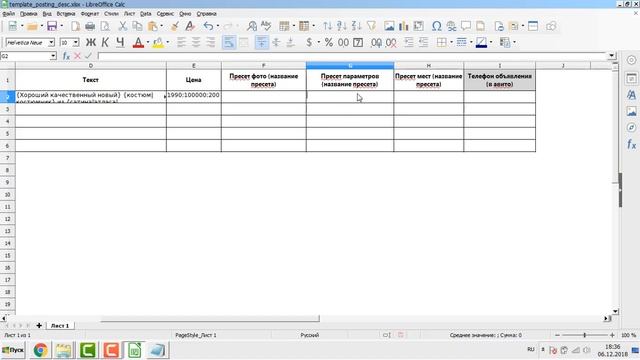Click the Cut scissors icon
The width and height of the screenshot is (640, 360).
[x=122, y=26]
